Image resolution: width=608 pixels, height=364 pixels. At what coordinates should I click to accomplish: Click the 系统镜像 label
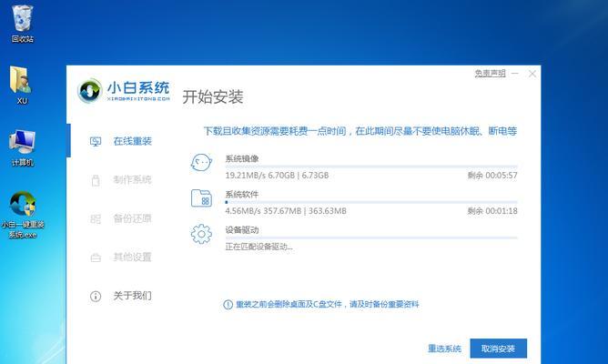point(242,158)
